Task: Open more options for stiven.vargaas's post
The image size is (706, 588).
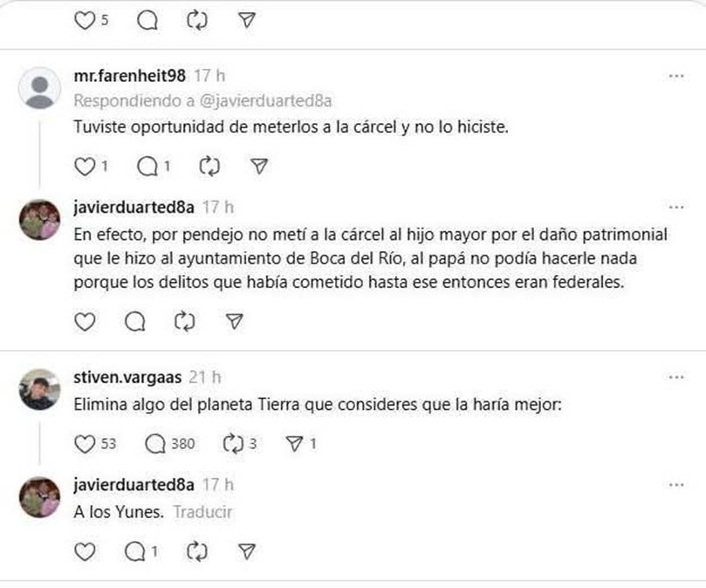Action: pos(675,377)
